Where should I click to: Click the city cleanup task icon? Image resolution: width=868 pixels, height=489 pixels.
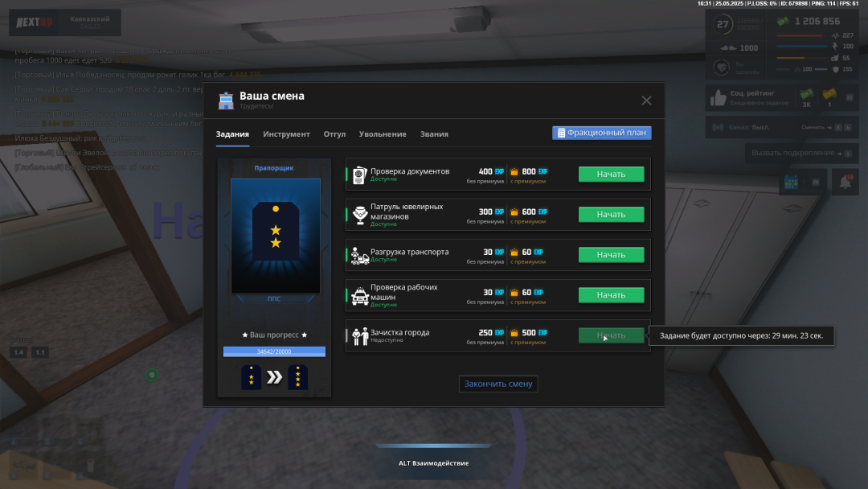pyautogui.click(x=359, y=336)
